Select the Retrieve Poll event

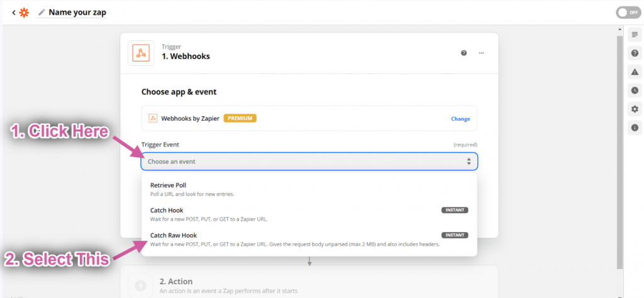tap(309, 189)
